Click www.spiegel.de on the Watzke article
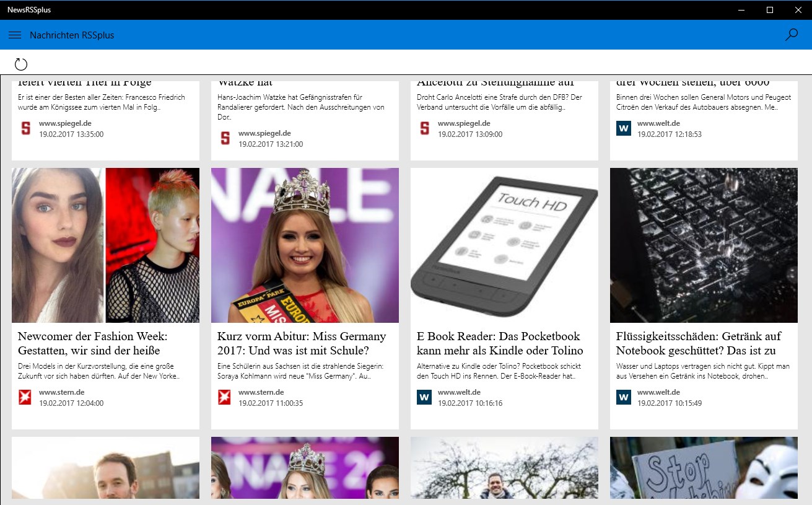Viewport: 812px width, 505px height. click(264, 133)
